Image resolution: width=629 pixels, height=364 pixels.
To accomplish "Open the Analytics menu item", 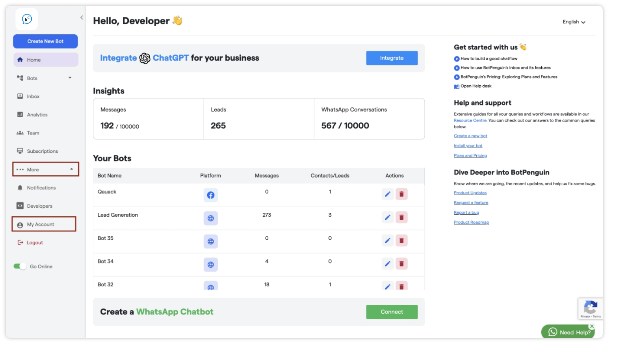I will tap(37, 115).
